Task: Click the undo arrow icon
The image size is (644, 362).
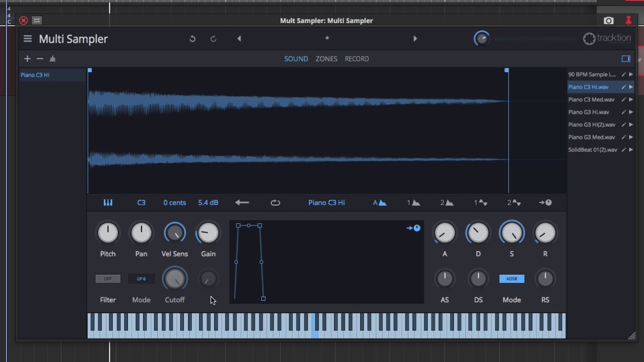Action: tap(192, 39)
